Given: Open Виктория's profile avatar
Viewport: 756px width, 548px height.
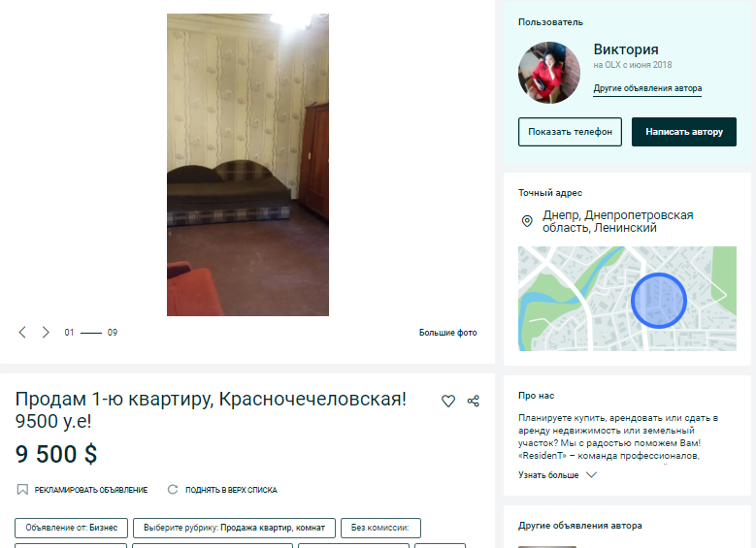Looking at the screenshot, I should (x=549, y=73).
